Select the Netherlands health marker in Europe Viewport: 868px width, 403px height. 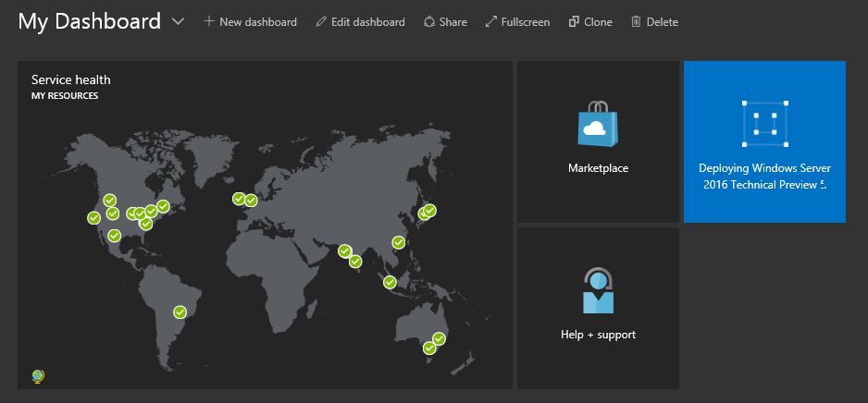pos(252,201)
